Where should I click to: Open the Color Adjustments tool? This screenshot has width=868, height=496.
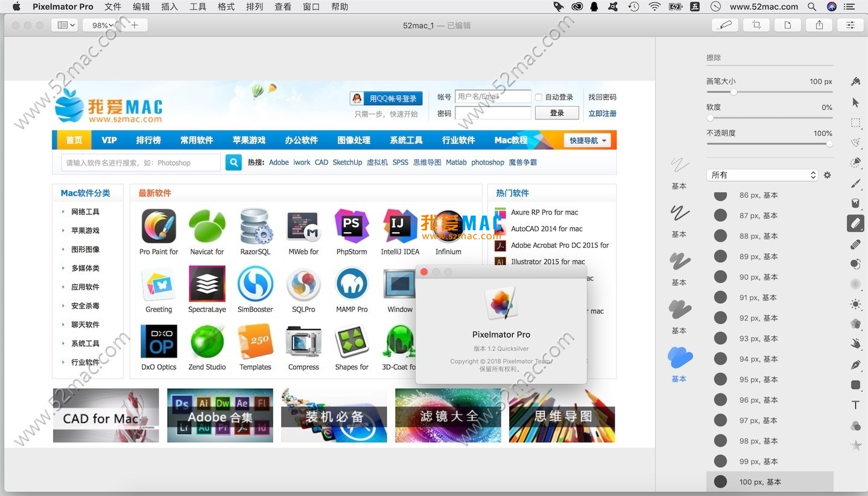pyautogui.click(x=855, y=425)
